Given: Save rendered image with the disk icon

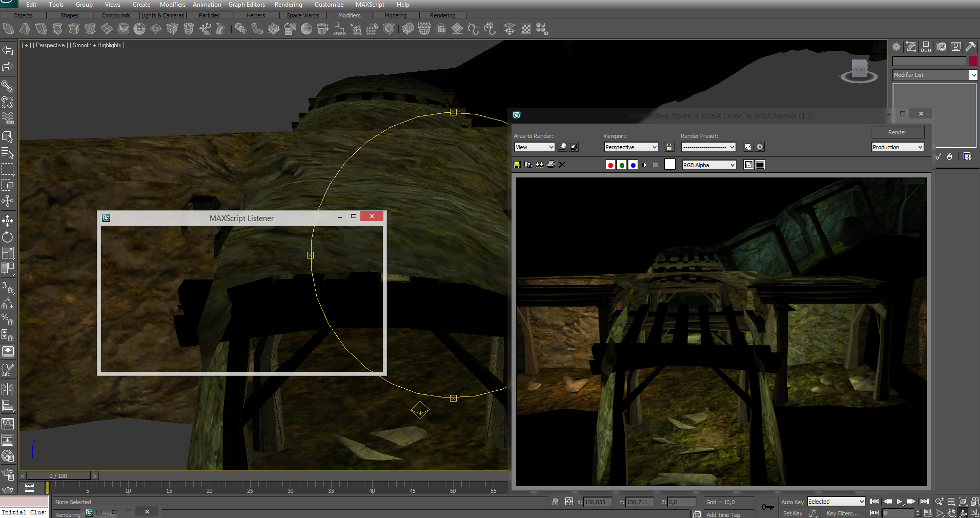Looking at the screenshot, I should [517, 165].
